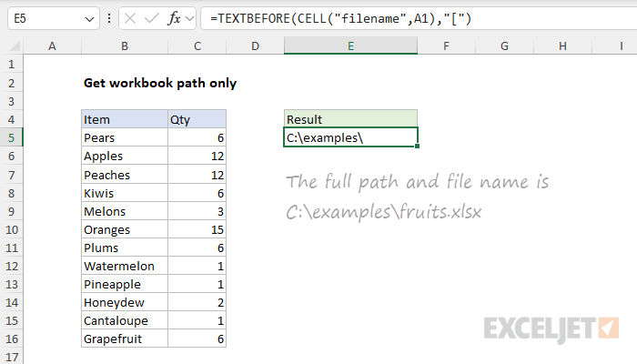Select column H header
This screenshot has height=364, width=637.
click(x=562, y=45)
